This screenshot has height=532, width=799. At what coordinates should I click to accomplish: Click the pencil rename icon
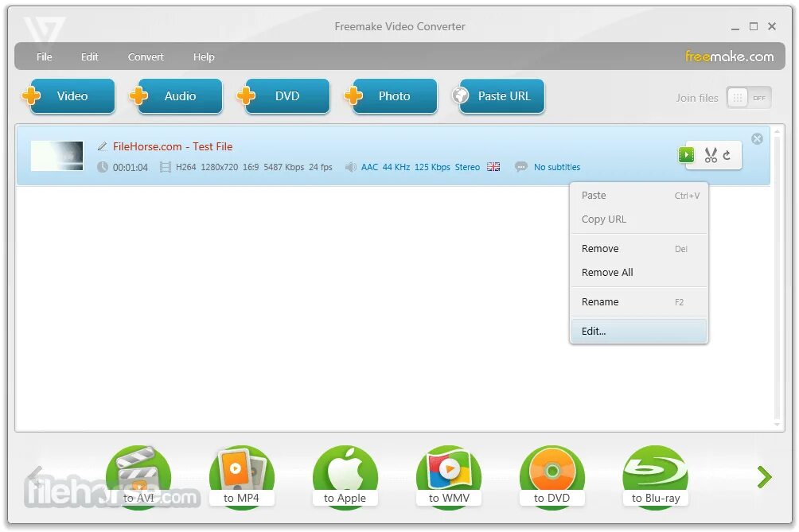point(103,146)
